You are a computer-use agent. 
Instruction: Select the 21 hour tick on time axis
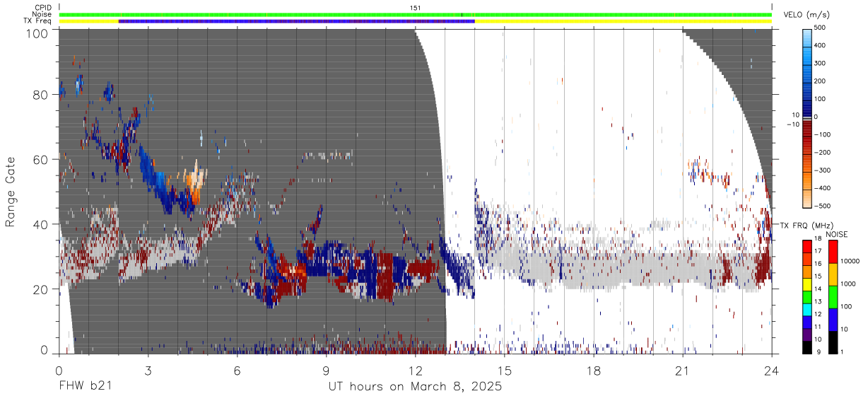[682, 371]
